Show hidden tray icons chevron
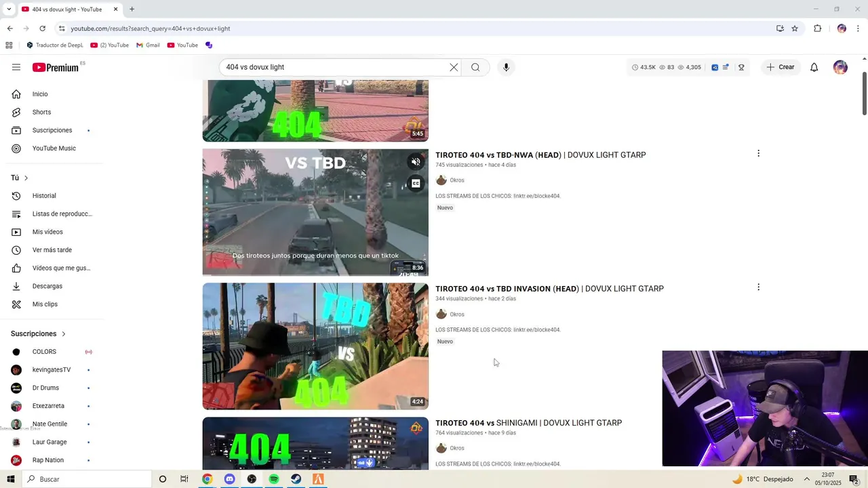The width and height of the screenshot is (868, 488). (x=807, y=479)
